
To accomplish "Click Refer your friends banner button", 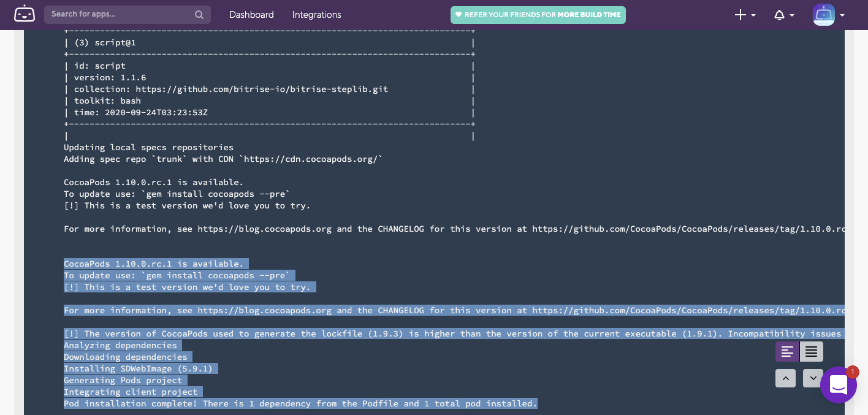I will [538, 15].
